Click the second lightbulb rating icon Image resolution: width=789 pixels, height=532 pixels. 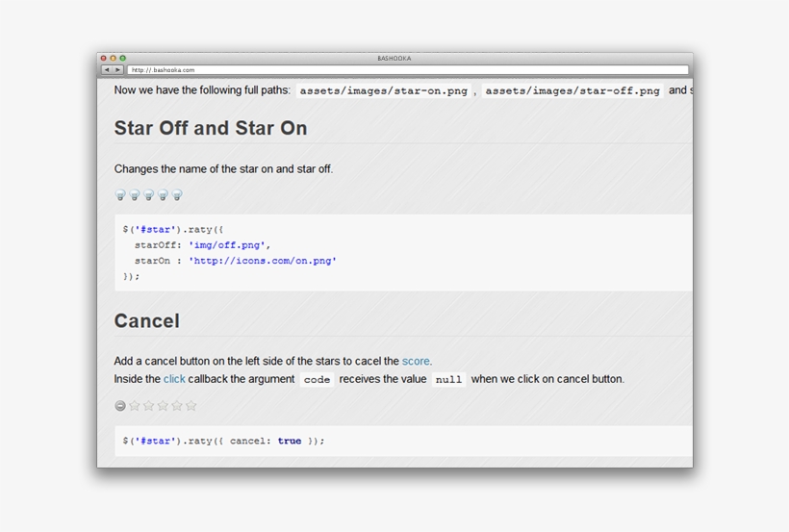click(135, 195)
